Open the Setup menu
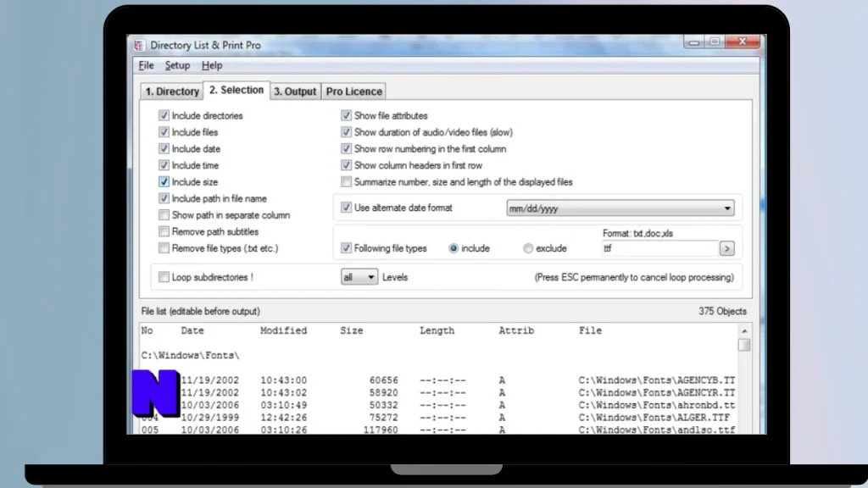Screen dimensions: 868x488 pos(177,65)
